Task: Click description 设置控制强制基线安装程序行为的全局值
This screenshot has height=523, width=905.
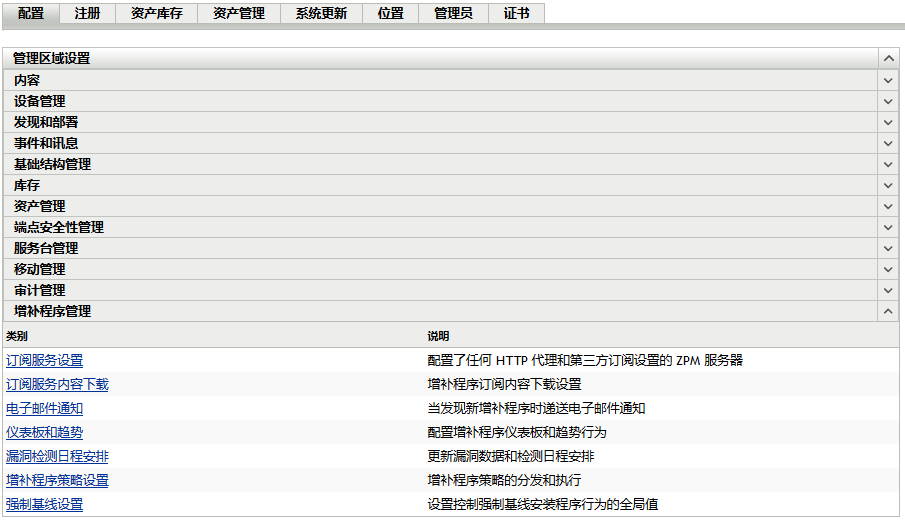Action: click(543, 505)
